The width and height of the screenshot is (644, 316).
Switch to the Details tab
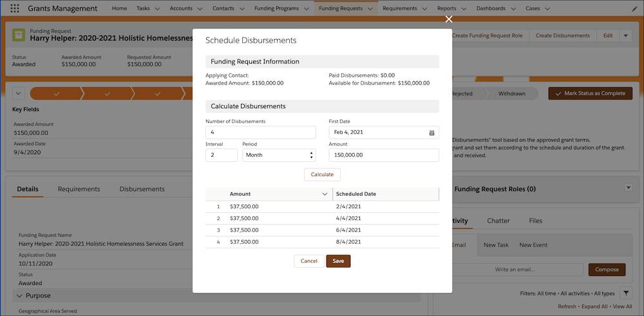(28, 189)
